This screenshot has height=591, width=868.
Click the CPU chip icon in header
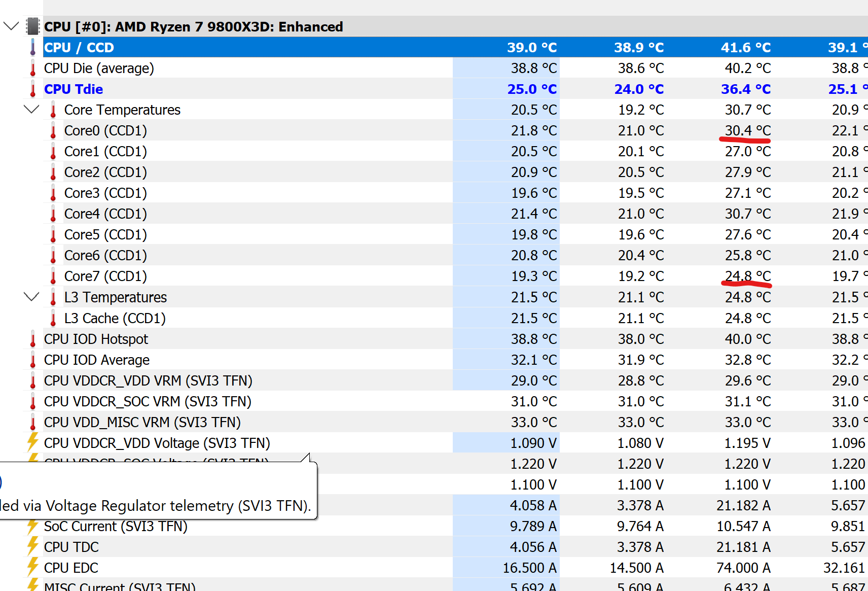(33, 26)
